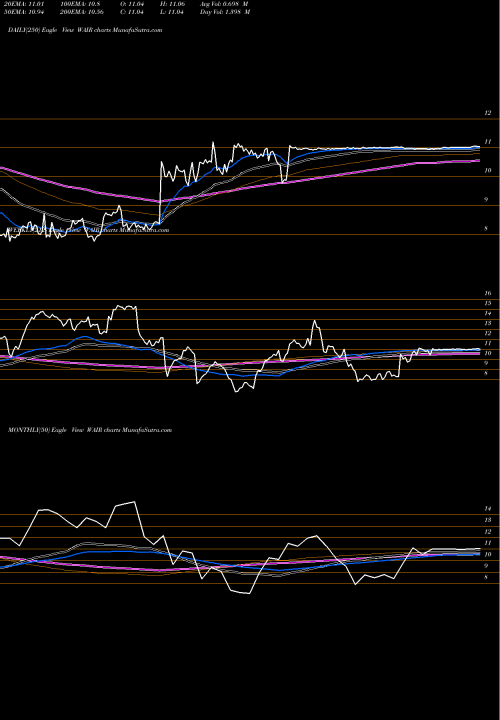Image resolution: width=500 pixels, height=720 pixels.
Task: Click the 13 axis label on monthly chart
Action: coord(488,520)
